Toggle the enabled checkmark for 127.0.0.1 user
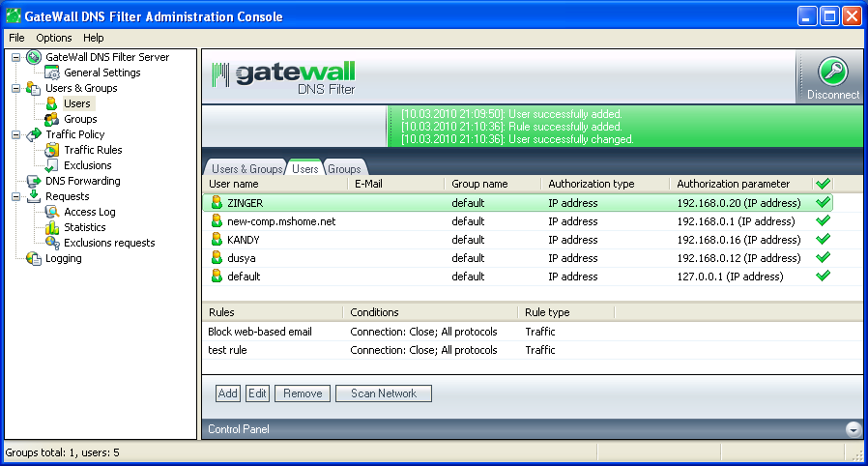The height and width of the screenshot is (466, 868). tap(824, 276)
